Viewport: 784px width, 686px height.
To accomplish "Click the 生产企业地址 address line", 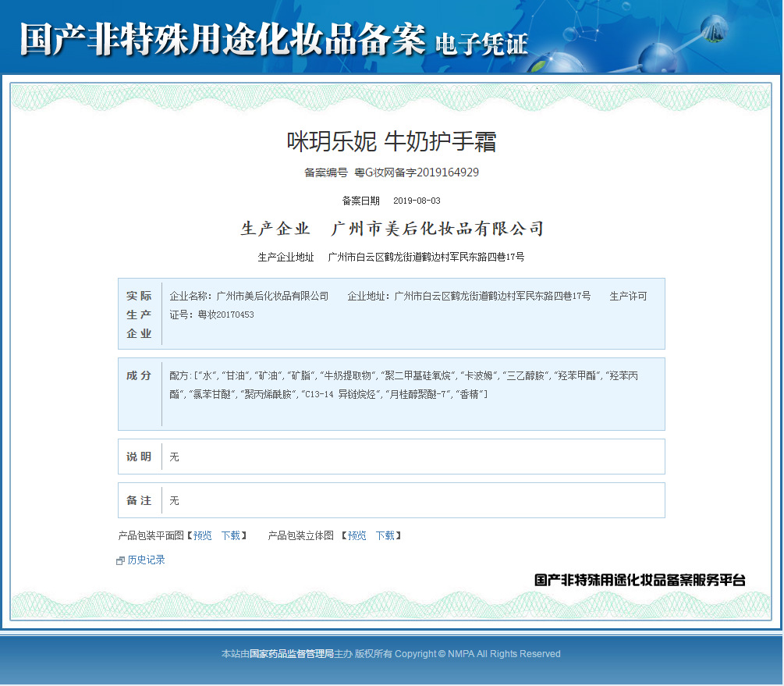I will click(x=391, y=258).
